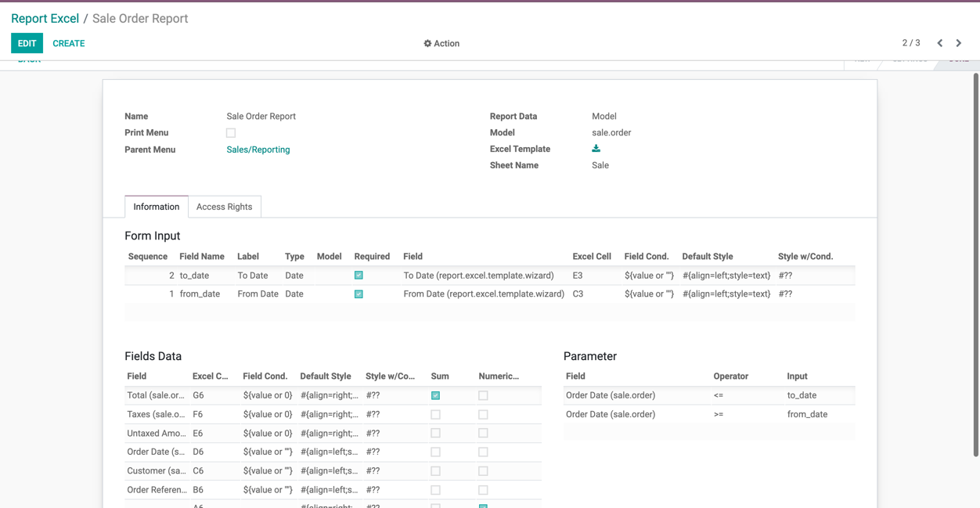Screen dimensions: 980x508
Task: Click 'To Date (report.excel.template.wizard)' field cell
Action: click(478, 276)
